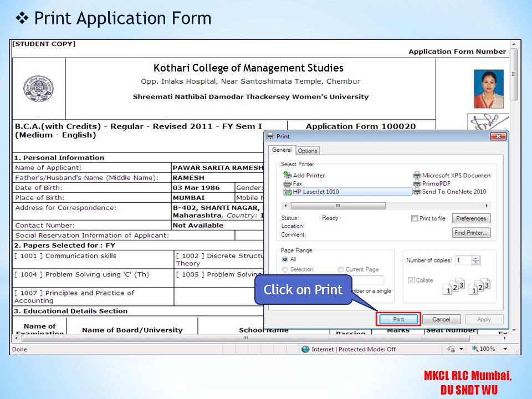Image resolution: width=532 pixels, height=399 pixels.
Task: Toggle the Collate checkbox
Action: tap(411, 280)
